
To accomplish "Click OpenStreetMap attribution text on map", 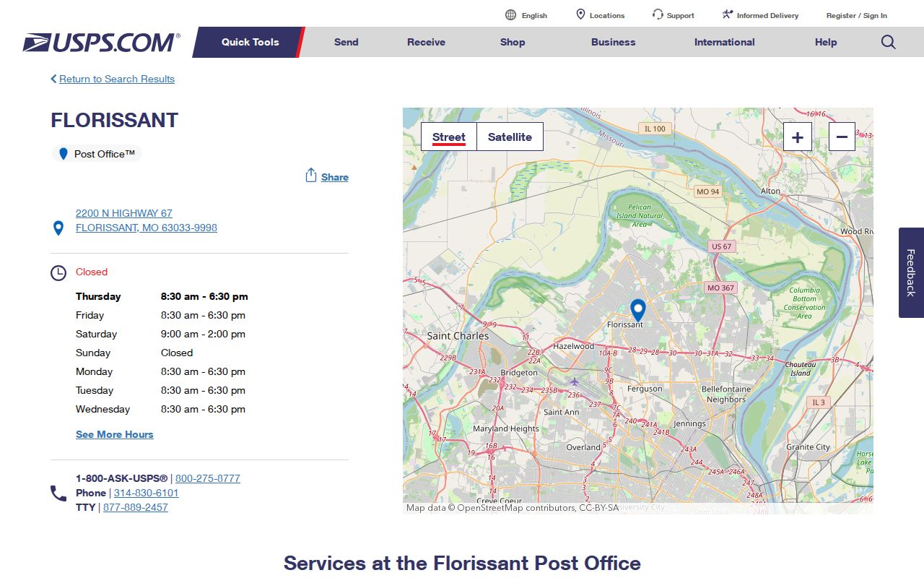I will tap(513, 508).
